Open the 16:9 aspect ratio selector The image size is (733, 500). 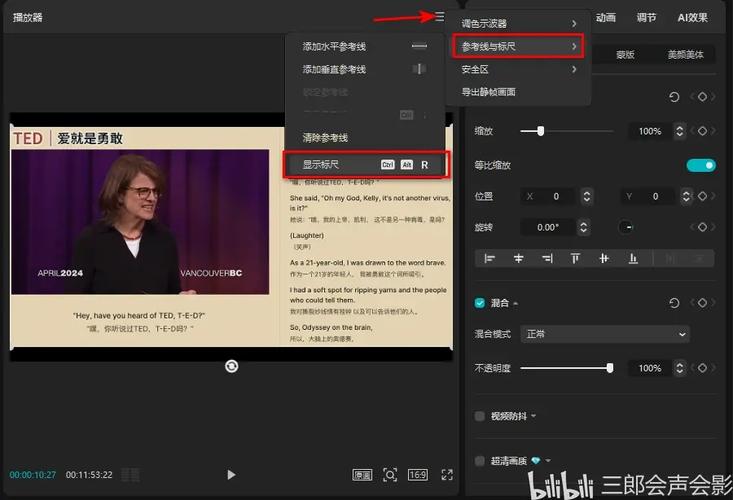(417, 475)
